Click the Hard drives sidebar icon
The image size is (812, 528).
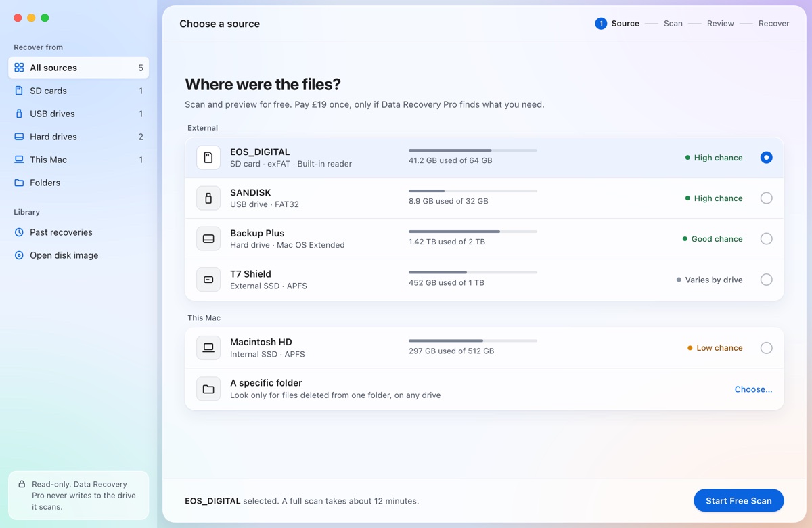click(x=19, y=137)
